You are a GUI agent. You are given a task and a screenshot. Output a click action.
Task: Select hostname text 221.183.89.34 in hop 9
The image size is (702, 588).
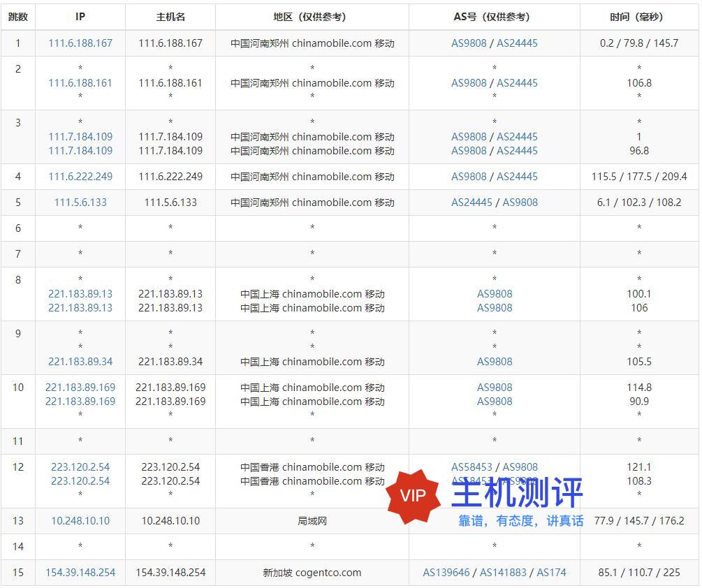(170, 362)
